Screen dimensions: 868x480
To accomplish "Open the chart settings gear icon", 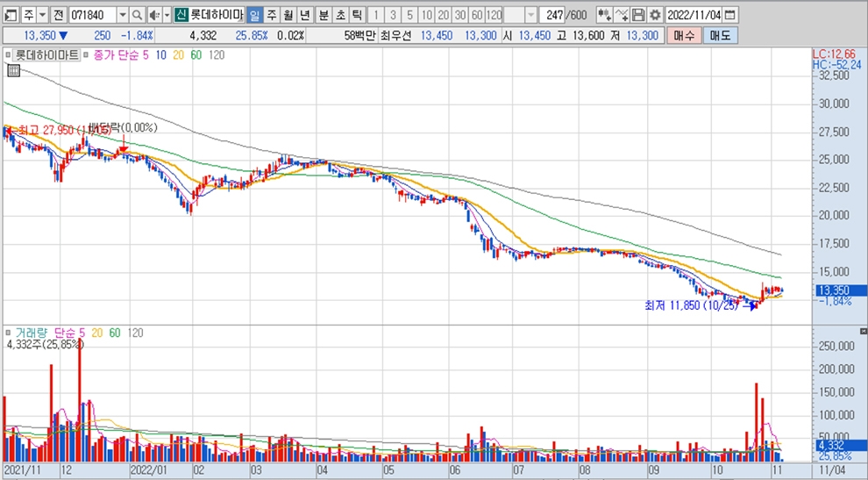I will click(x=654, y=15).
